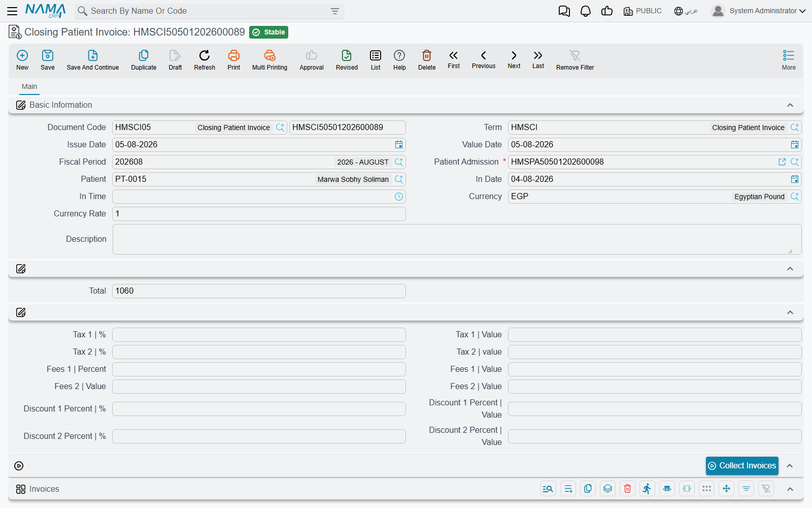
Task: Click Save And Continue icon
Action: click(x=93, y=55)
